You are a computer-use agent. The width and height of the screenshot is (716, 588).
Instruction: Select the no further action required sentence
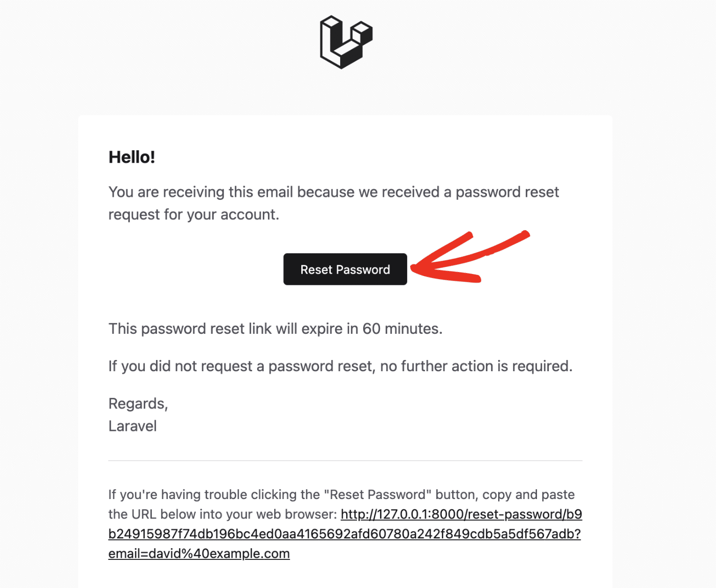340,366
